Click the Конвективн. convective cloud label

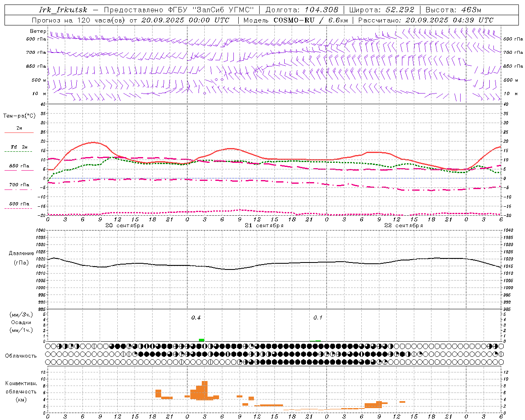point(21,383)
